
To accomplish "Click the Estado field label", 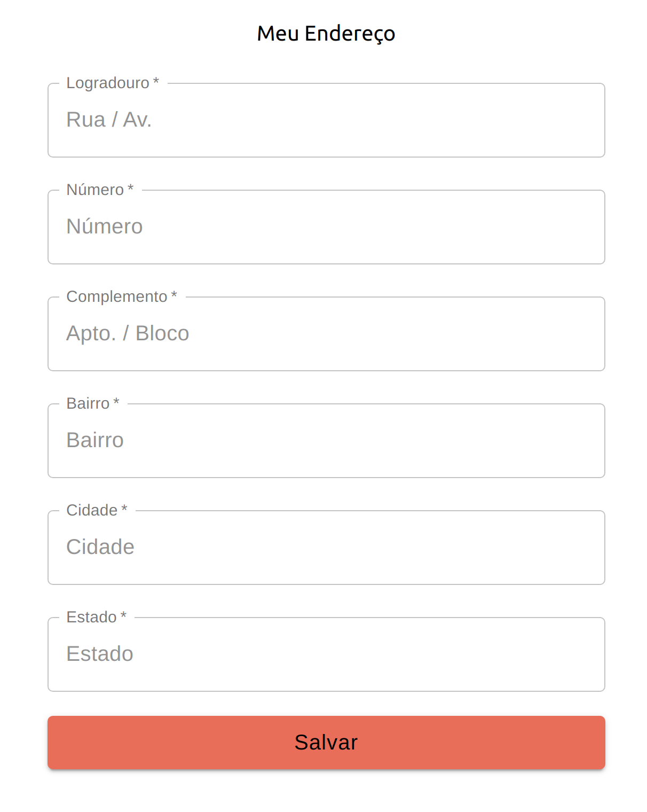I will (91, 617).
